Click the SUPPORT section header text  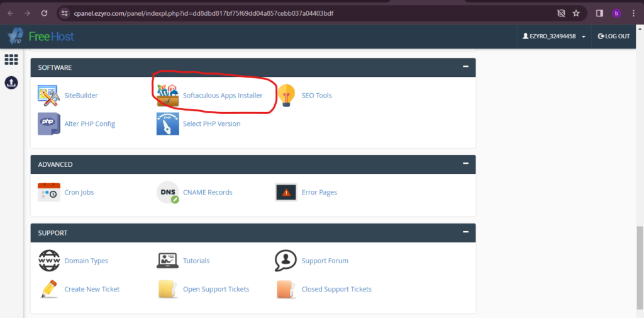(53, 233)
